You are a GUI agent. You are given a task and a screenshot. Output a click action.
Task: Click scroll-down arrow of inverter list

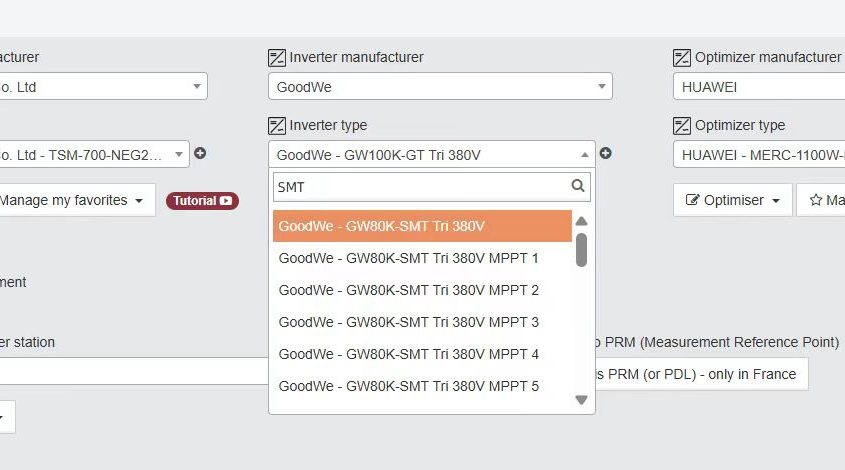pyautogui.click(x=581, y=400)
